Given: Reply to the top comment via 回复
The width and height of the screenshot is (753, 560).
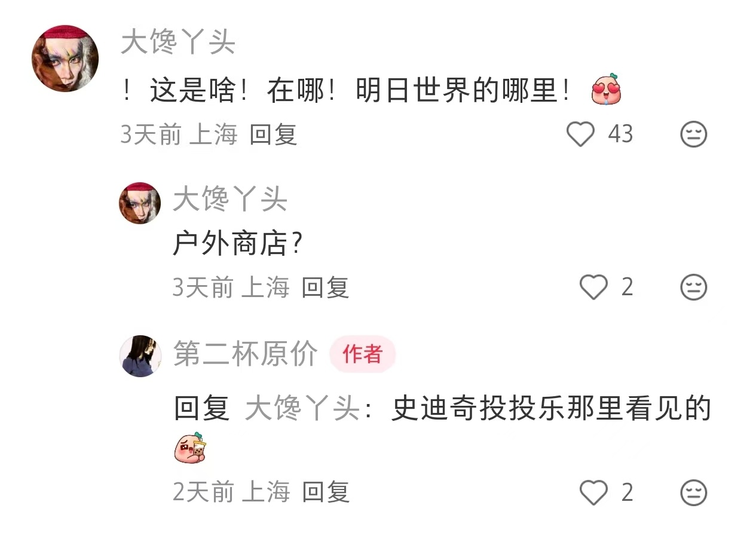Looking at the screenshot, I should coord(273,134).
